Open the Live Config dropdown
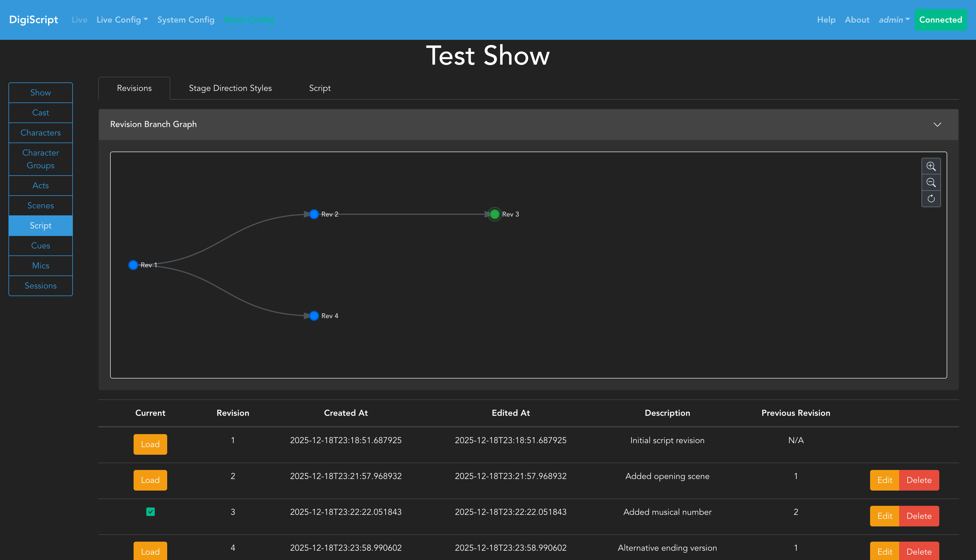This screenshot has height=560, width=976. 122,19
